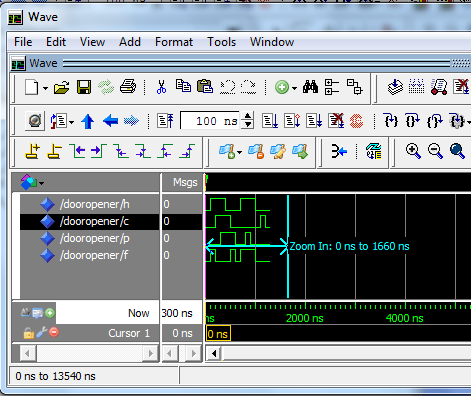
Task: Toggle the cursor lock padlock icon
Action: [29, 333]
